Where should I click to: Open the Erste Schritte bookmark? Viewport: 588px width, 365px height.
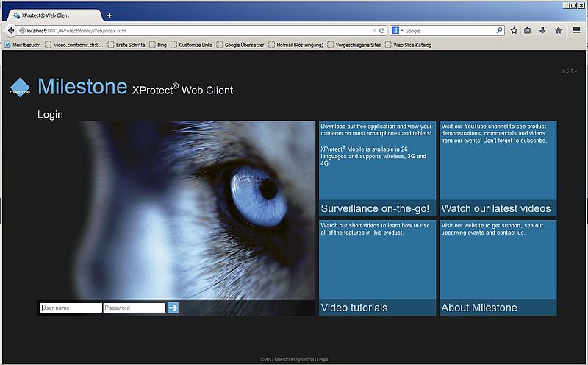tap(126, 45)
